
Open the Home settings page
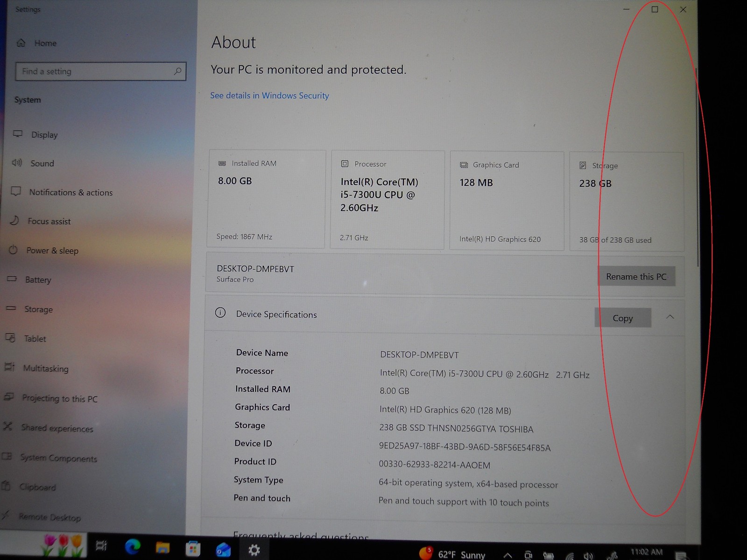tap(36, 43)
